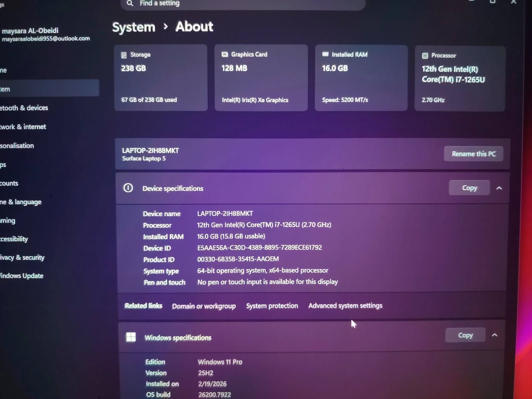Open the Domain or workgroup link

[204, 306]
